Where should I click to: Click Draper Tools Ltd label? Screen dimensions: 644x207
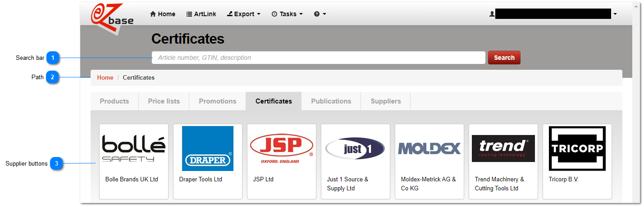(201, 179)
